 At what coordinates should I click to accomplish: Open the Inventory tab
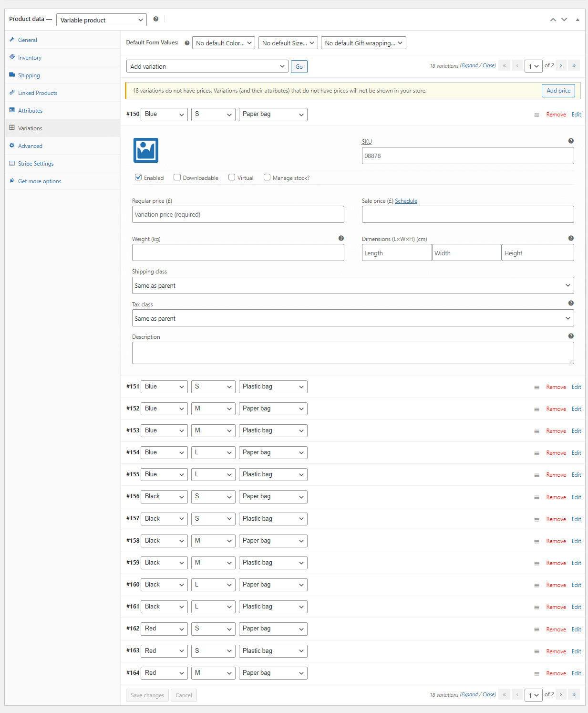click(30, 58)
